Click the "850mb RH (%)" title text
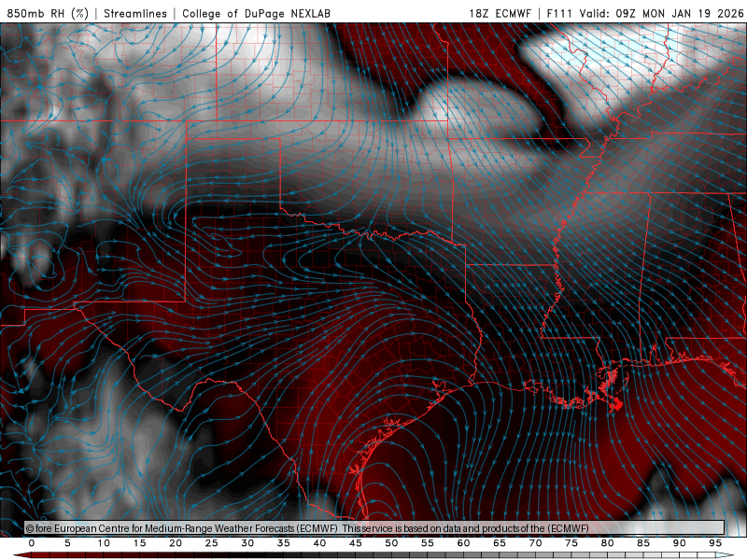Viewport: 747px width, 560px height. tap(47, 13)
